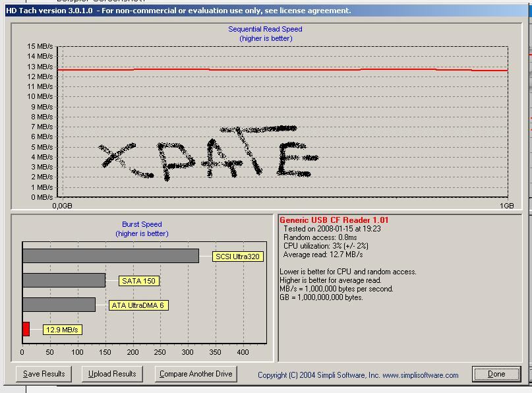The height and width of the screenshot is (393, 532).
Task: Select the 7 MB/s axis label
Action: pyautogui.click(x=42, y=127)
